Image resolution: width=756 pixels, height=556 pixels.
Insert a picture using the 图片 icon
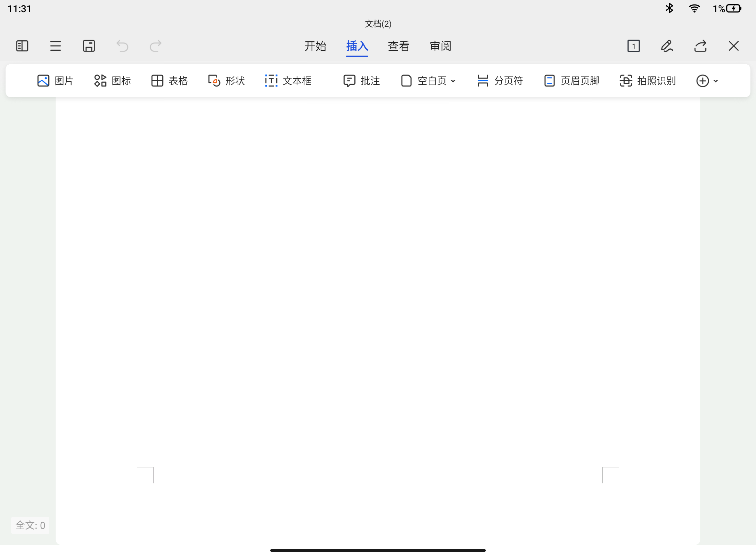[x=55, y=81]
